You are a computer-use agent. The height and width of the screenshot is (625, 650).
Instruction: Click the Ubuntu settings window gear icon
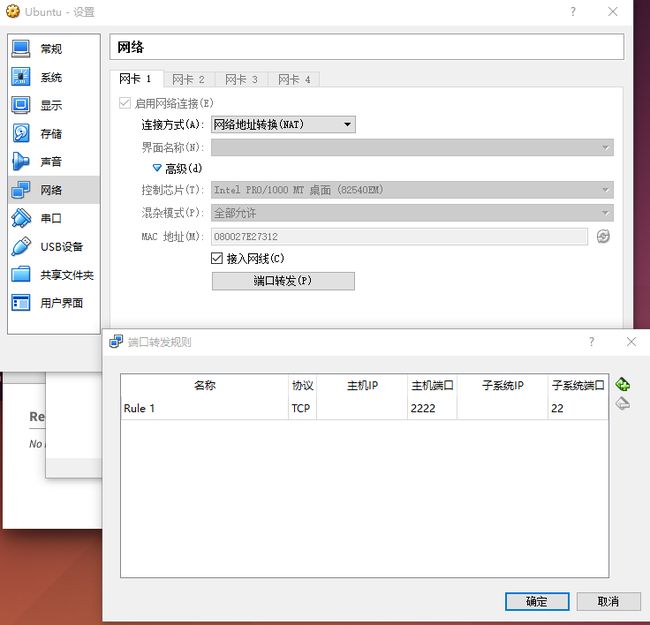pos(13,11)
